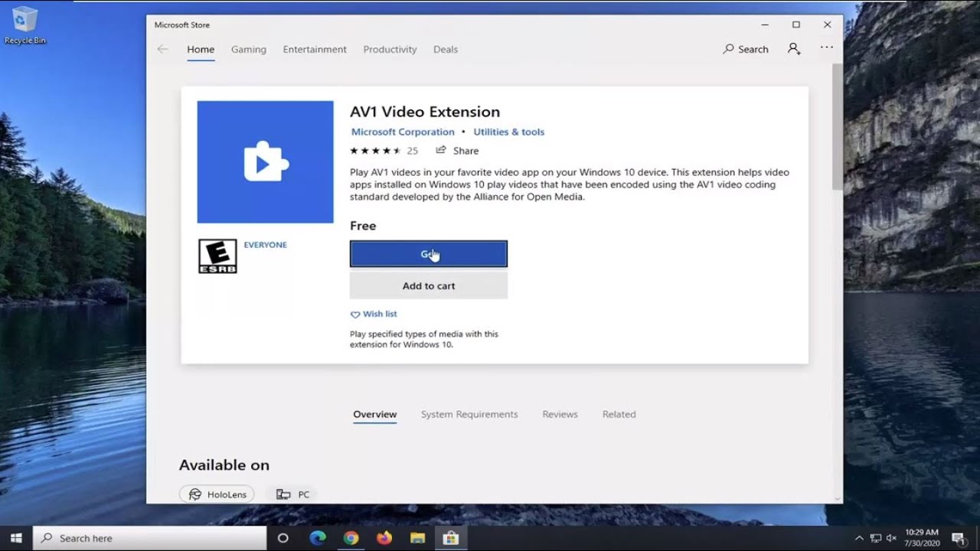Select the Reviews tab
The width and height of the screenshot is (980, 551).
tap(560, 414)
